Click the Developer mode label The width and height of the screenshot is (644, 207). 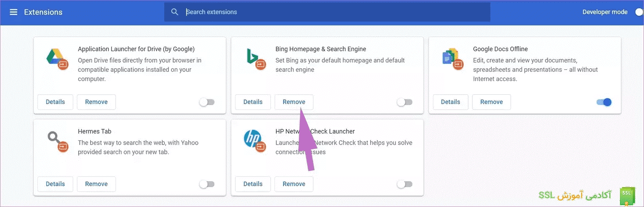605,12
